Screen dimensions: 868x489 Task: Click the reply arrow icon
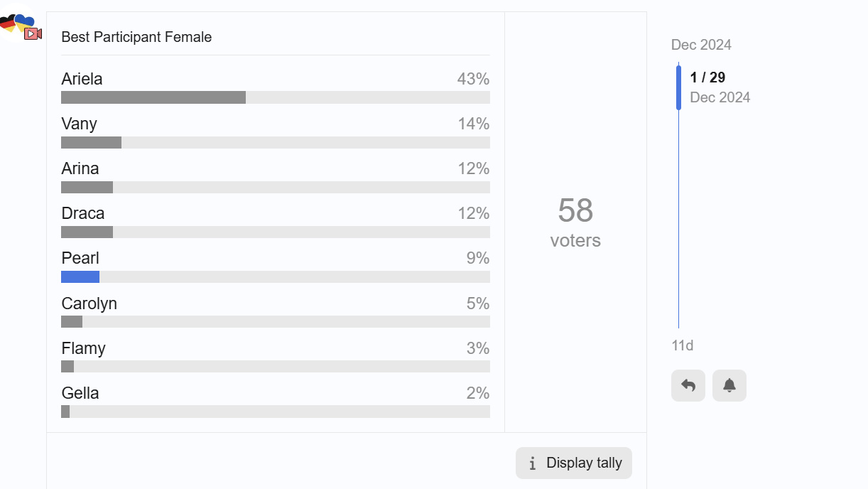(x=688, y=385)
